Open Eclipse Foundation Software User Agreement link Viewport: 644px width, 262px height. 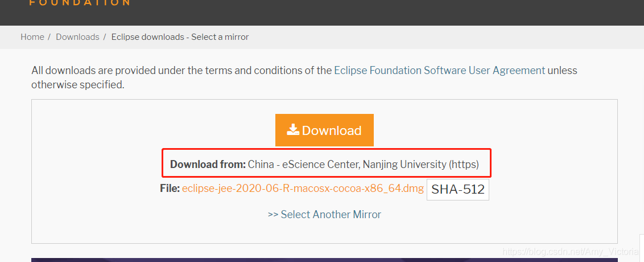tap(439, 70)
